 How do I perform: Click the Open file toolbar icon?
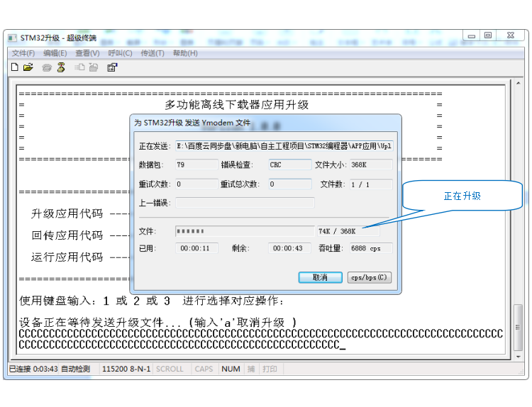point(28,67)
